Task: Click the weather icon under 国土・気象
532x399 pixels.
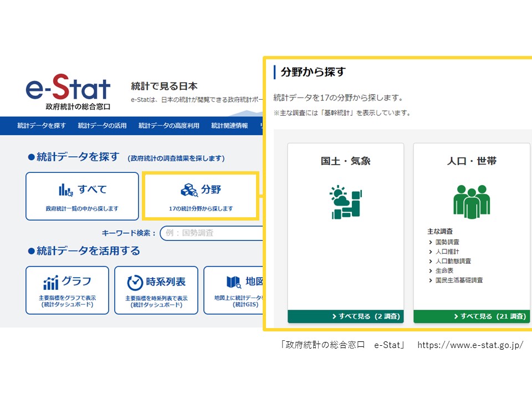Action: click(346, 202)
